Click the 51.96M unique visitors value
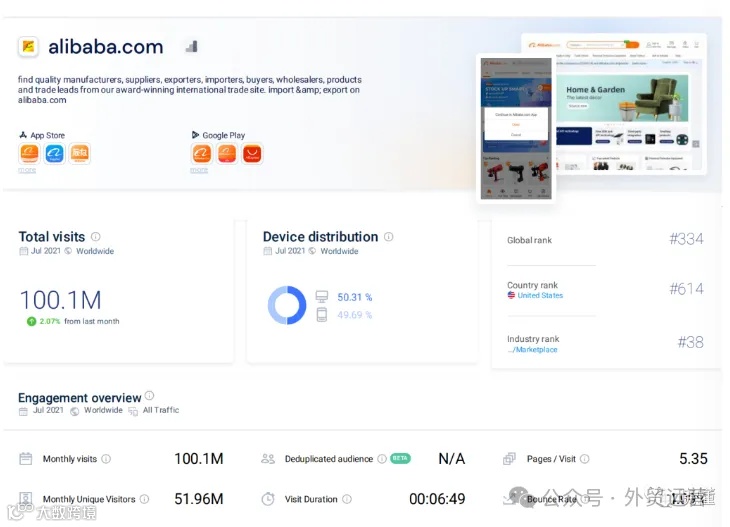This screenshot has height=527, width=730. (x=199, y=499)
